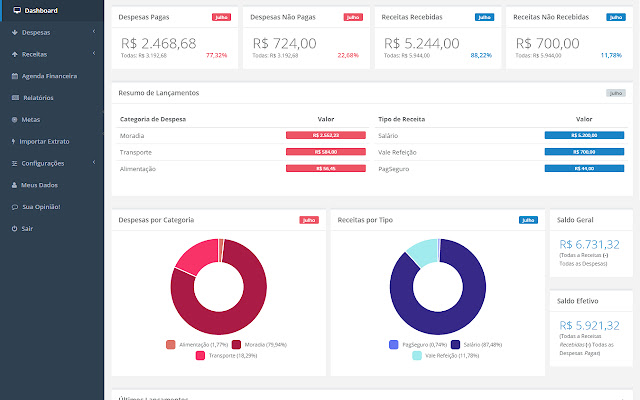Toggle Moradia legend swatch
The height and width of the screenshot is (400, 640).
coord(236,344)
